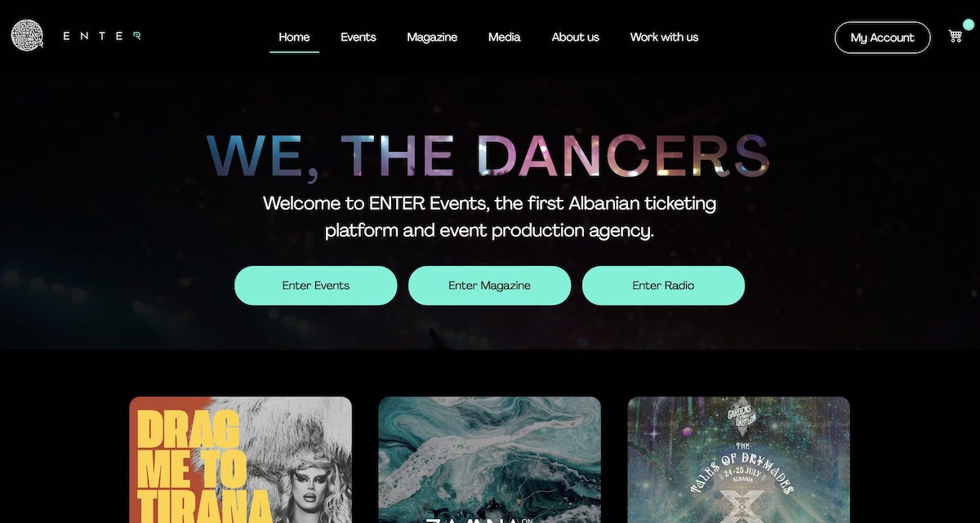Open the Drag Me To Tirana event card
The height and width of the screenshot is (523, 980).
[x=241, y=459]
